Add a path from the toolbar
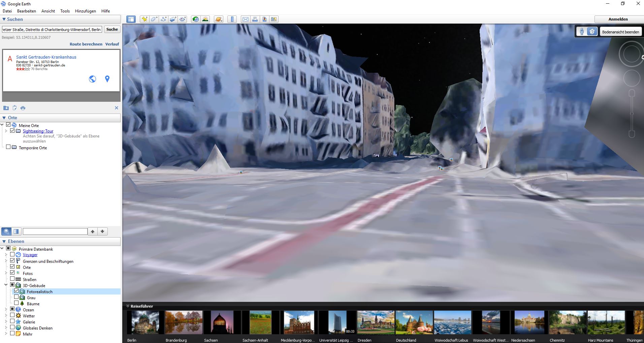The image size is (644, 343). pyautogui.click(x=163, y=19)
